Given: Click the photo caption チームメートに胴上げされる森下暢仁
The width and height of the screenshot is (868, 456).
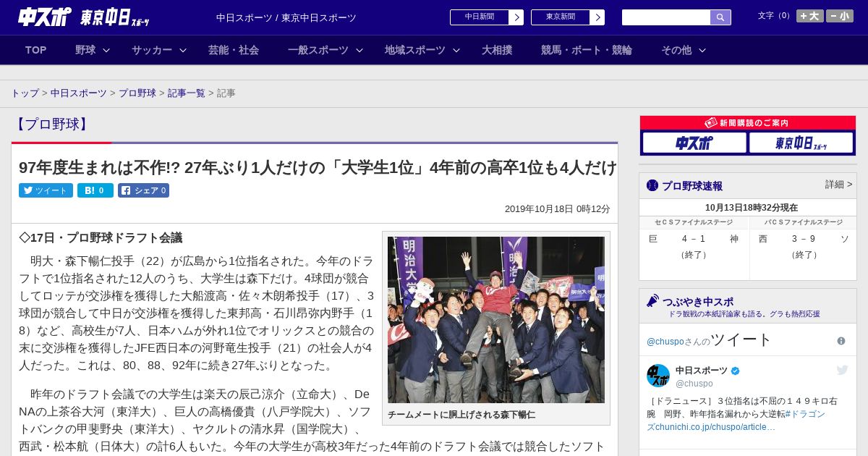Looking at the screenshot, I should tap(461, 415).
